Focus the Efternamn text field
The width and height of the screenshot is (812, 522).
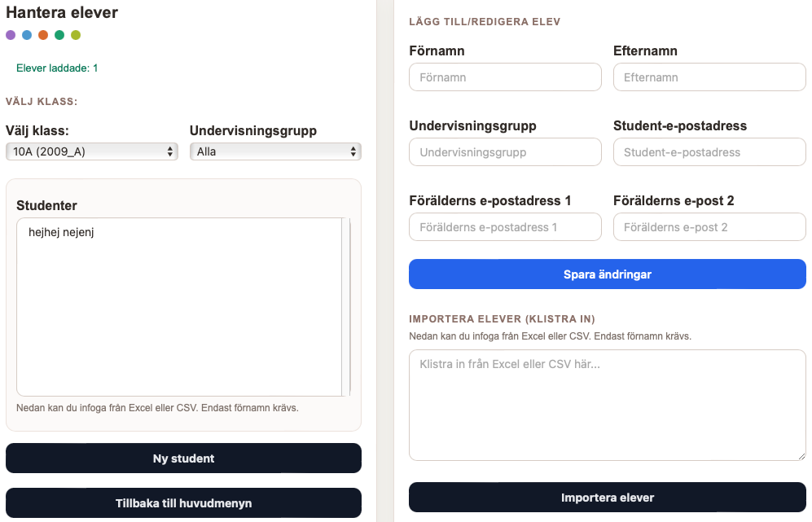[x=709, y=77]
